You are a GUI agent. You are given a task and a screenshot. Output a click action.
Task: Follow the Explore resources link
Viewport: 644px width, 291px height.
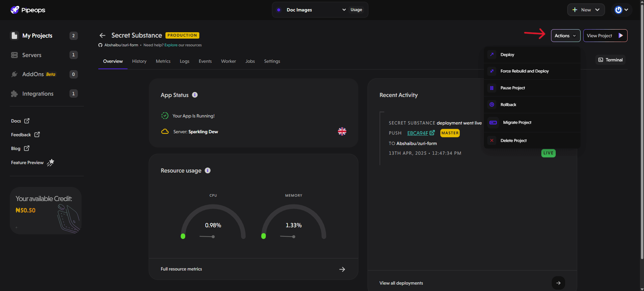click(x=171, y=45)
